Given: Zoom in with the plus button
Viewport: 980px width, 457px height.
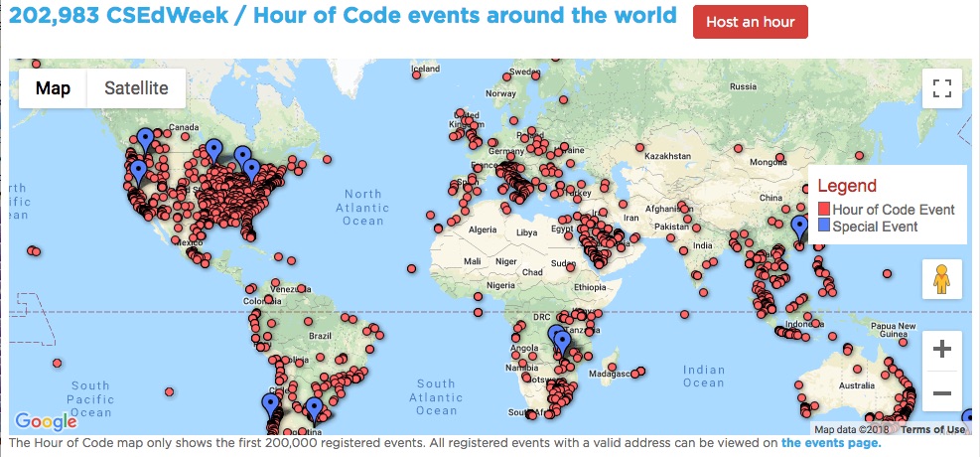Looking at the screenshot, I should 942,349.
